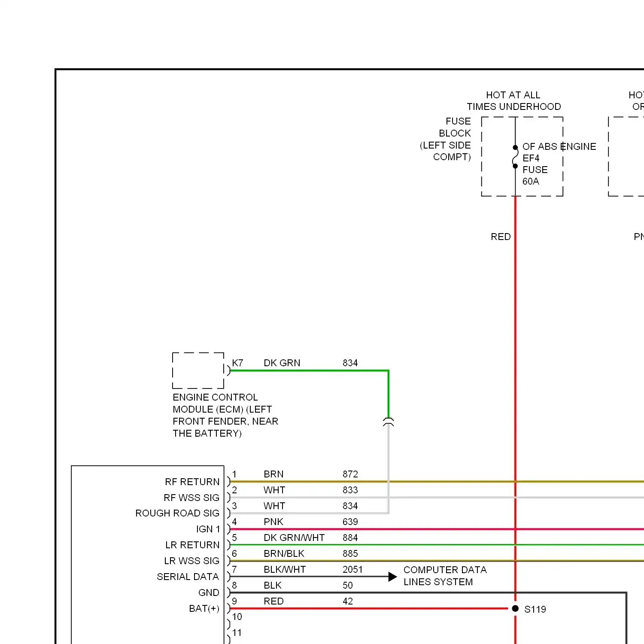Click the RED wire label at pin 9
This screenshot has height=644, width=644.
[x=273, y=601]
